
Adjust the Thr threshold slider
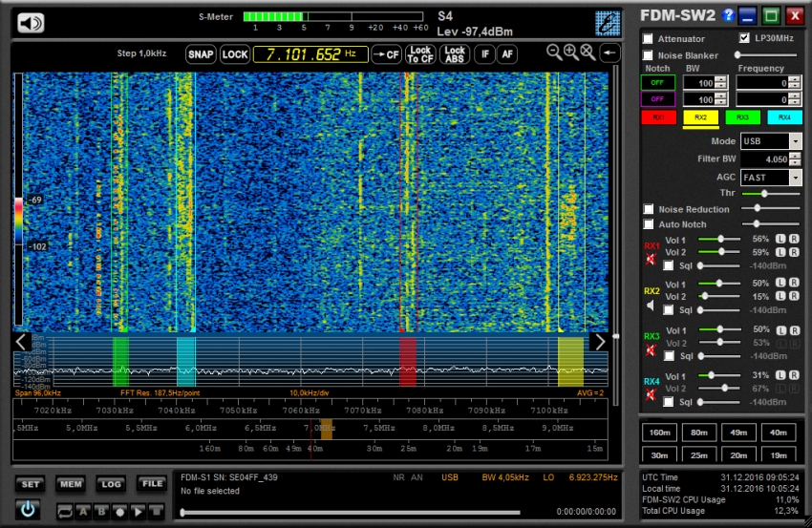(x=764, y=194)
